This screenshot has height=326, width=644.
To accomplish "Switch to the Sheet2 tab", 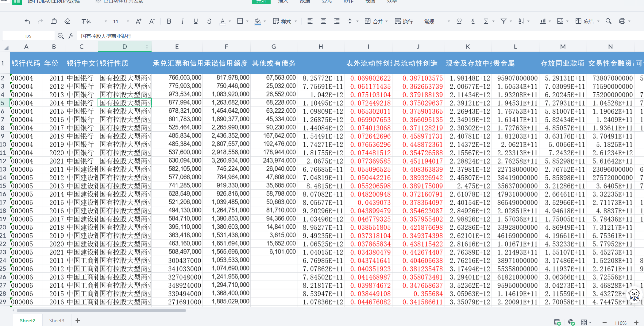I will click(x=28, y=320).
